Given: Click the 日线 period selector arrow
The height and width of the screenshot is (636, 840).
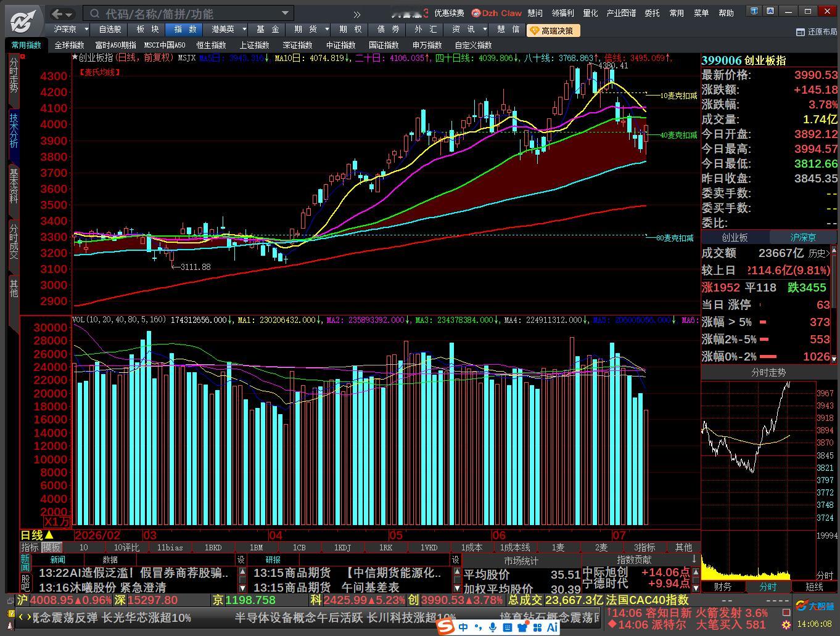Looking at the screenshot, I should pyautogui.click(x=49, y=535).
